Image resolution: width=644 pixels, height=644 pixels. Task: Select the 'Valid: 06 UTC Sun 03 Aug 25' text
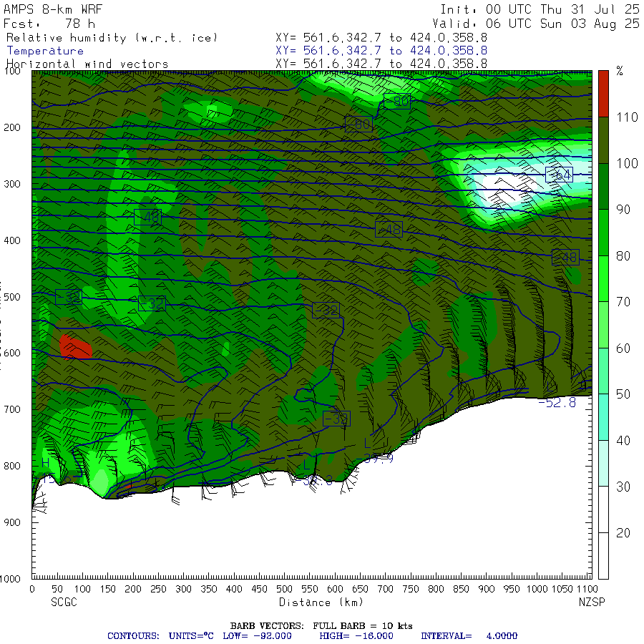click(x=535, y=24)
